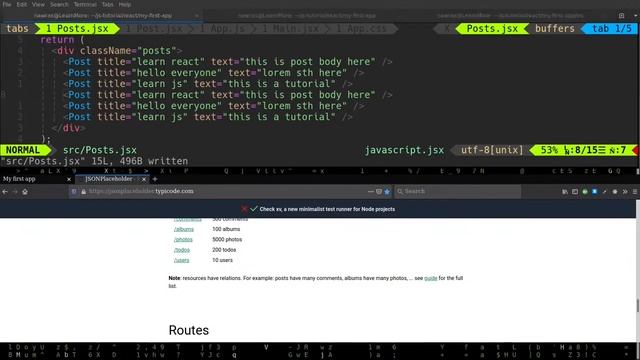Click the padlock site security icon
This screenshot has height=360, width=640.
[83, 191]
